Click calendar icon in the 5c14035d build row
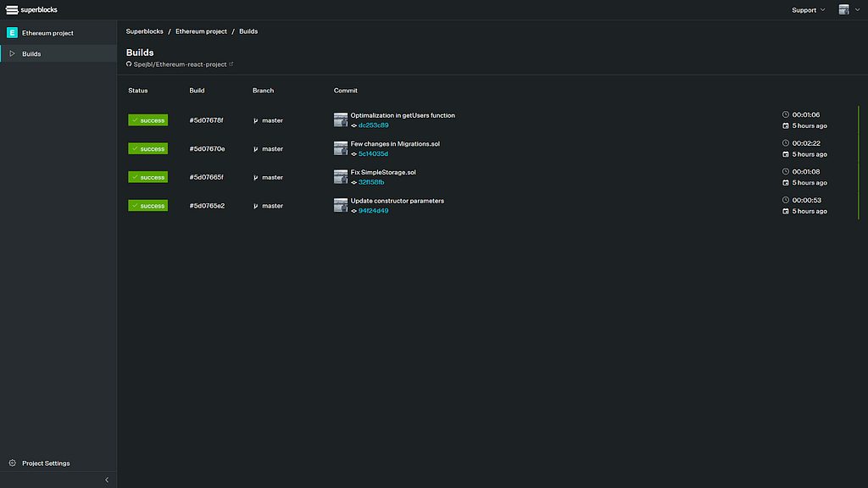 click(x=786, y=154)
